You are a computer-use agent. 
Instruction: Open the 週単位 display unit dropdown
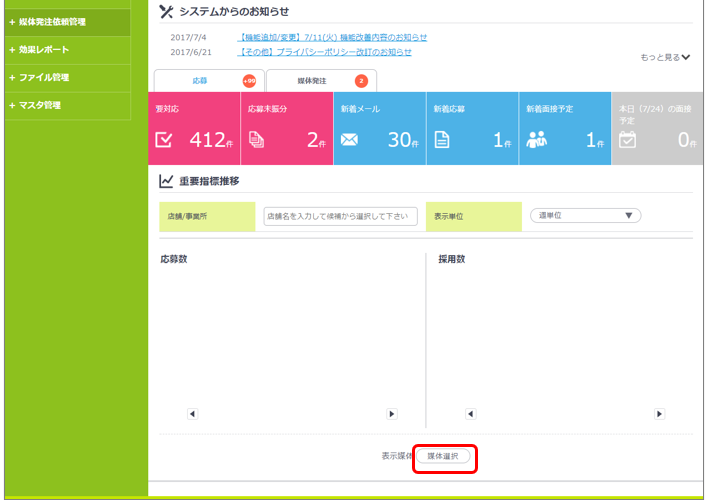click(584, 215)
